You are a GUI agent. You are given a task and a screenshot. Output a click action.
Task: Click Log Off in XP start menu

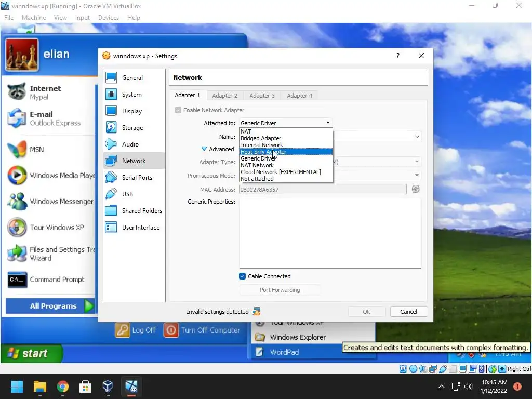point(136,330)
